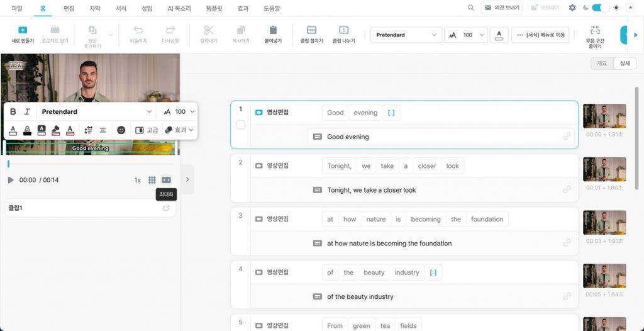Open the 자막 menu tab
The image size is (644, 331).
(94, 9)
